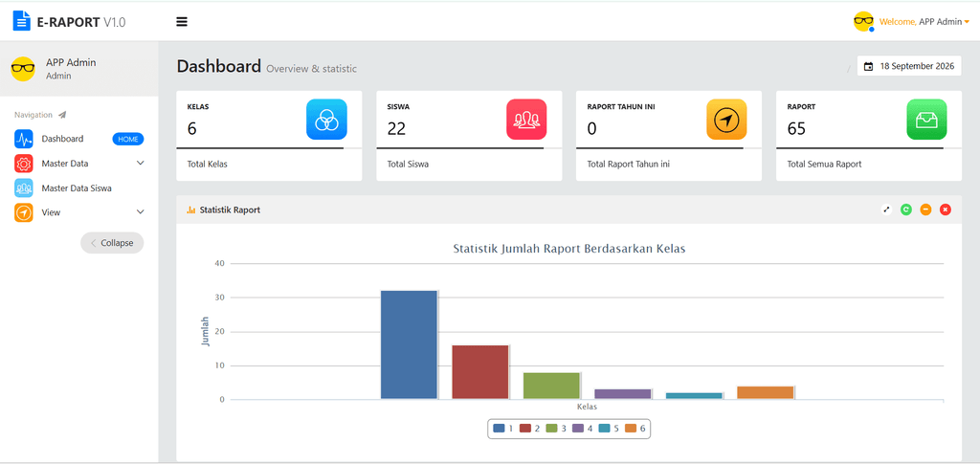This screenshot has height=464, width=980.
Task: Click the Raport inbox icon
Action: (926, 120)
